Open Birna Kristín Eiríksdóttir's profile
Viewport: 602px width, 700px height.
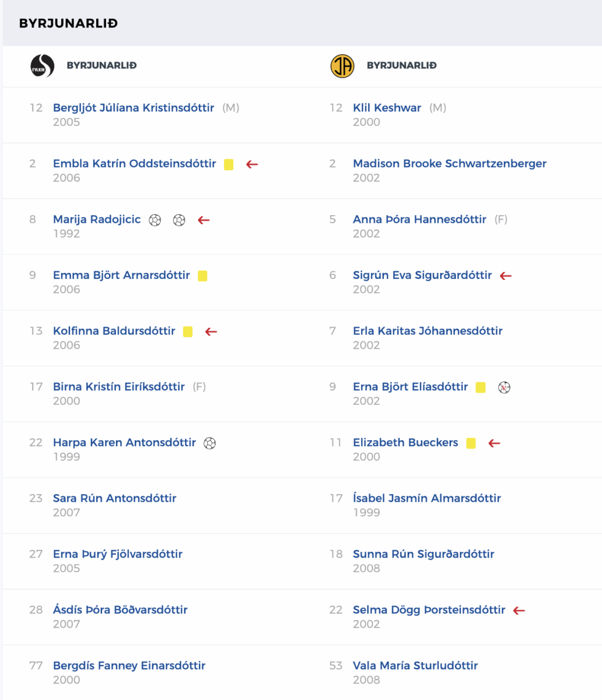coord(119,387)
